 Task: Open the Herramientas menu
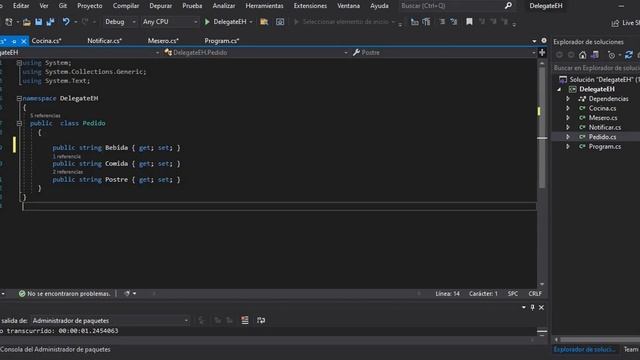pyautogui.click(x=264, y=6)
